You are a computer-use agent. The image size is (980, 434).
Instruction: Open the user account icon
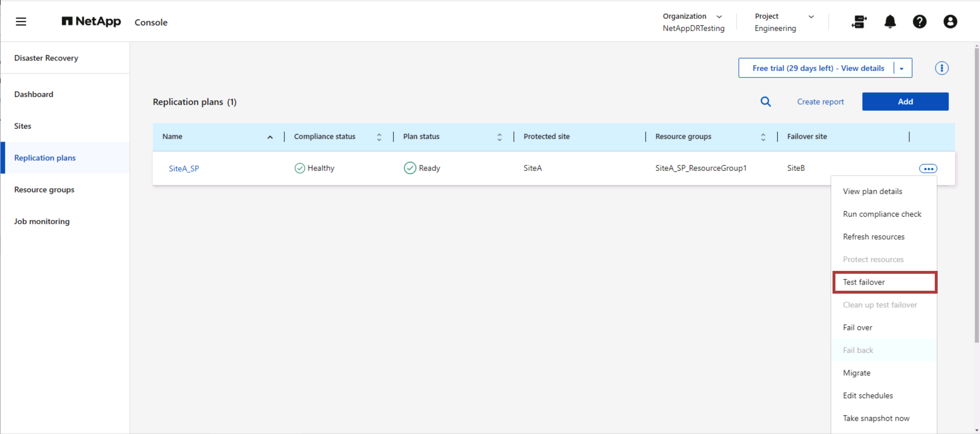950,22
